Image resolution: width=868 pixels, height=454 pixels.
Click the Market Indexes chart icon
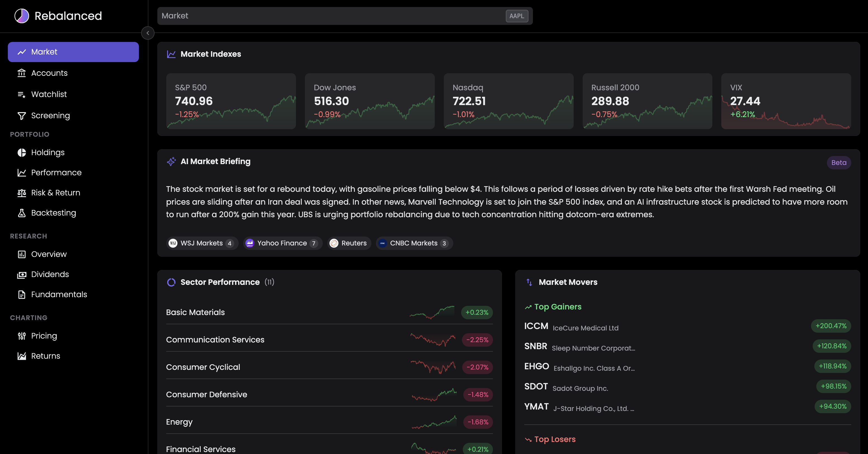click(x=171, y=54)
